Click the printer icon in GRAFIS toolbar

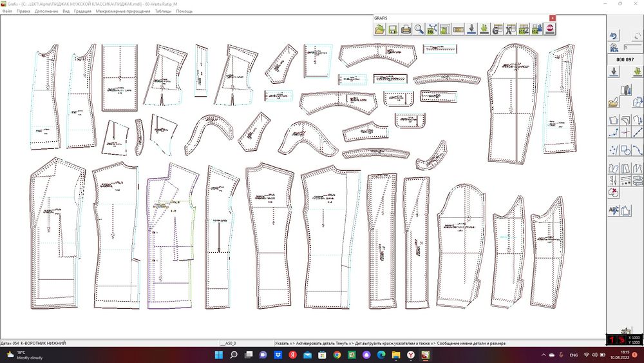coord(406,29)
